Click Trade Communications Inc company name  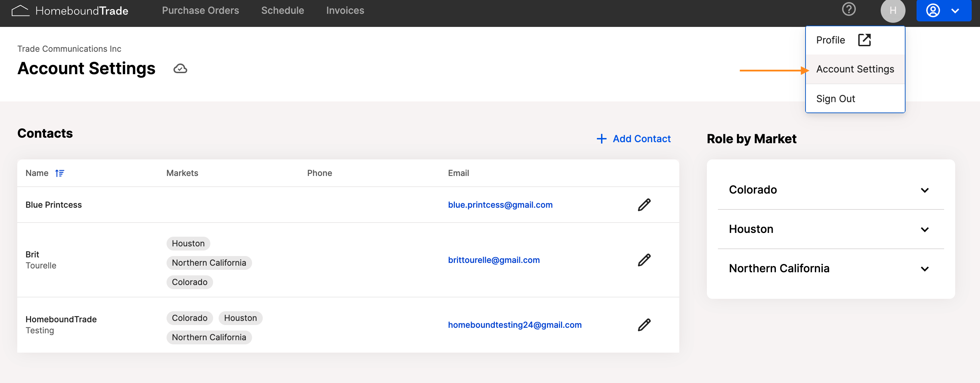pos(69,49)
